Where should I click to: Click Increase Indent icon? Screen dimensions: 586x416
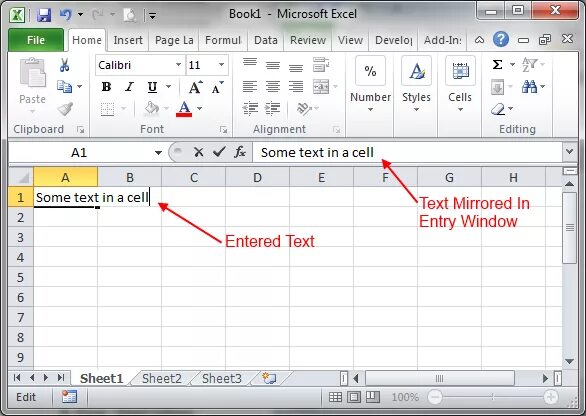click(272, 108)
